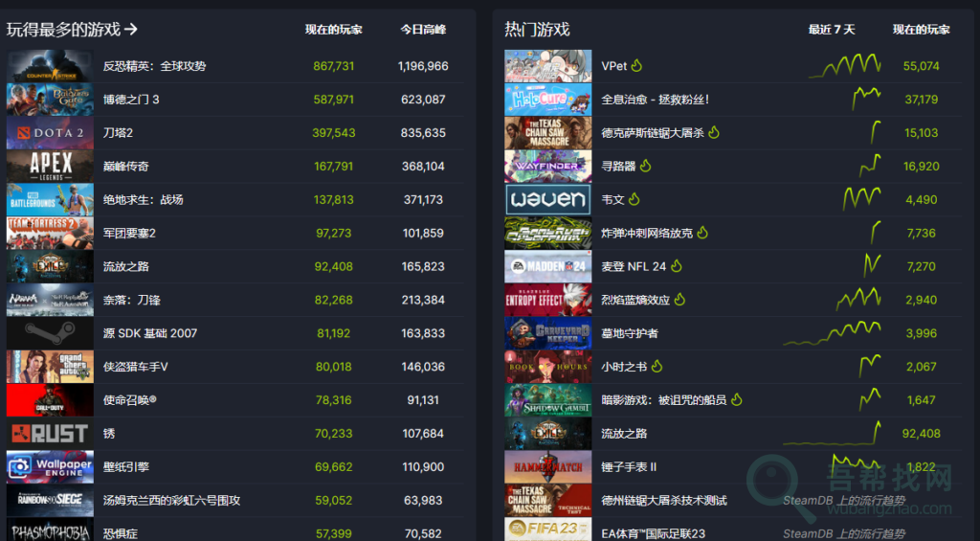Click the Wallpaper Engine thumbnail
This screenshot has width=980, height=541.
(x=50, y=467)
